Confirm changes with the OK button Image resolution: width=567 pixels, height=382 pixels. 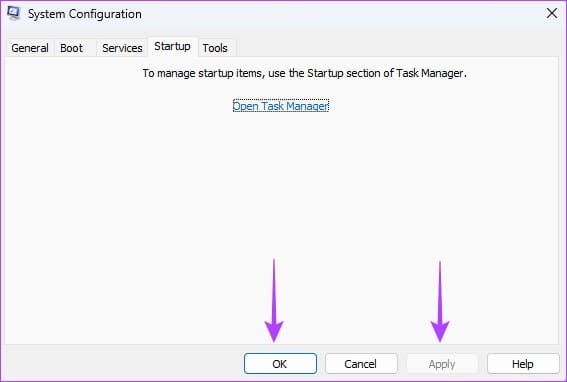pos(280,364)
